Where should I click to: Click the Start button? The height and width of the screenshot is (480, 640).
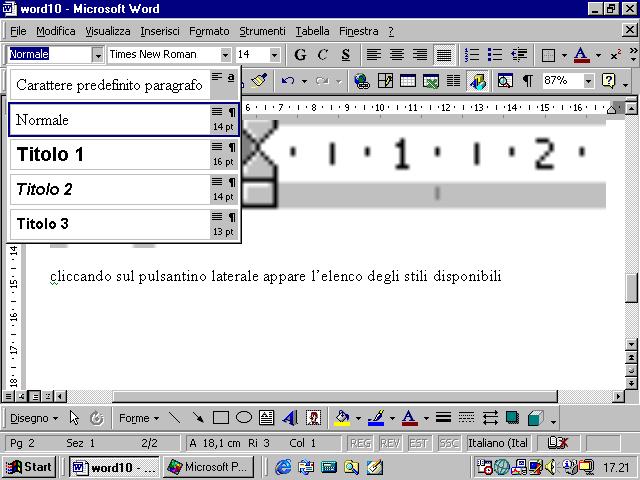29,467
